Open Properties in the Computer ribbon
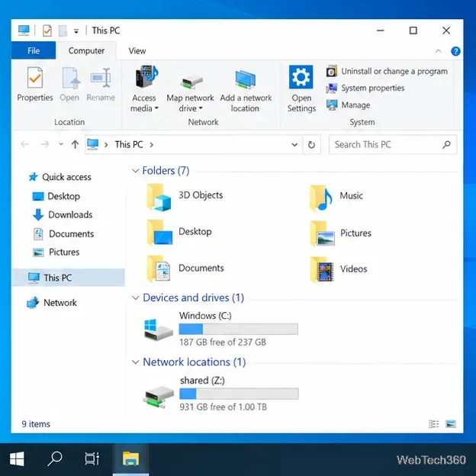 (x=35, y=85)
